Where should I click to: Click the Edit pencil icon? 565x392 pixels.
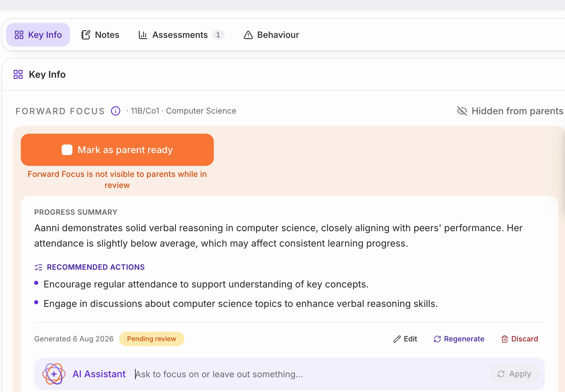click(397, 339)
